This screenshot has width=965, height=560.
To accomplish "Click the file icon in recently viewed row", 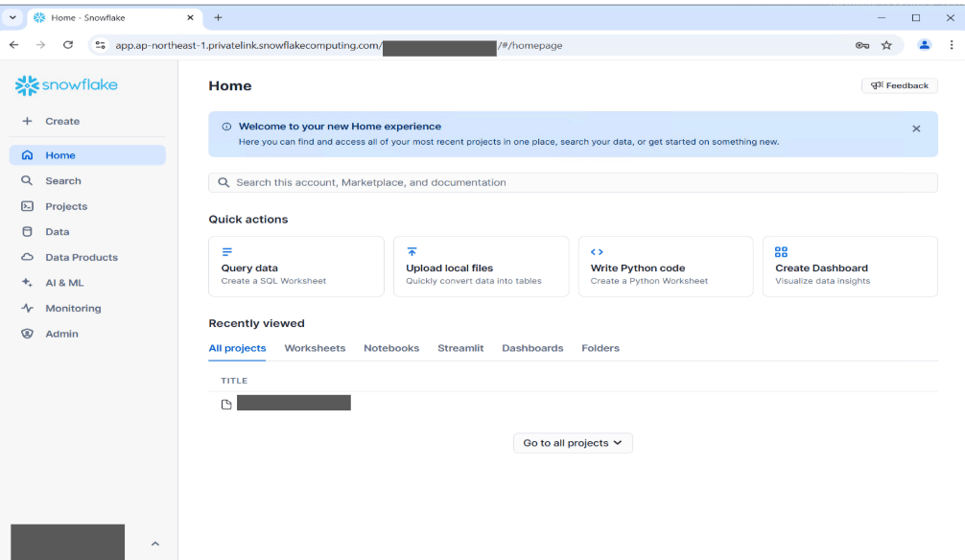I will [x=226, y=405].
